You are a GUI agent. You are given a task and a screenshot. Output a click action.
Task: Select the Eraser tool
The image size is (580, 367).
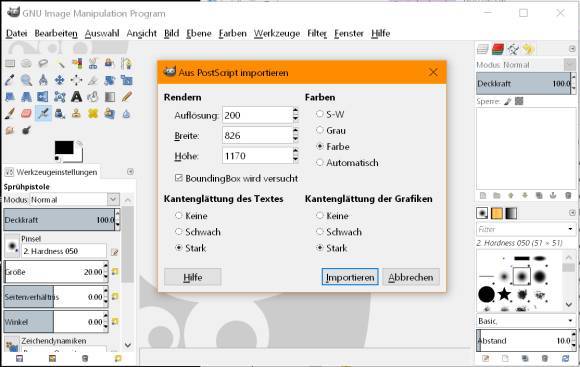[26, 114]
